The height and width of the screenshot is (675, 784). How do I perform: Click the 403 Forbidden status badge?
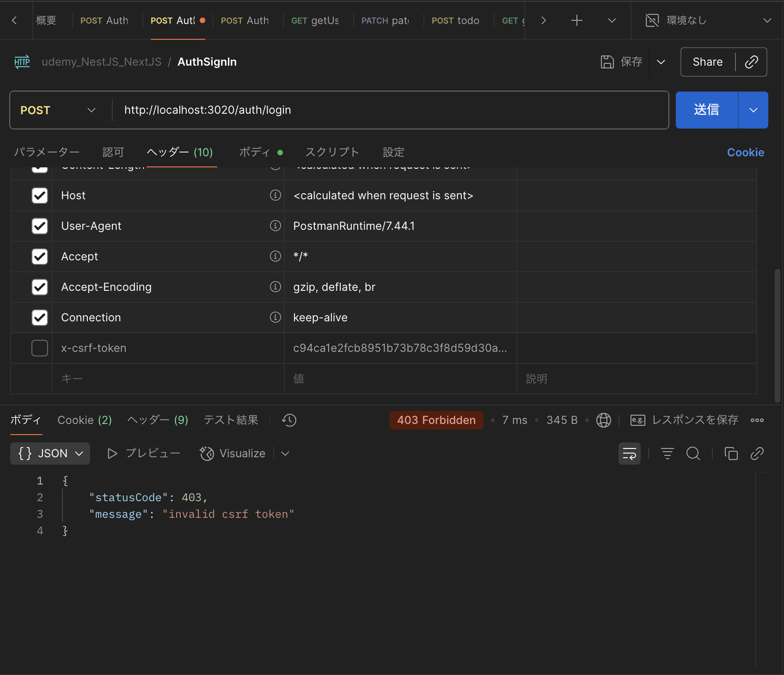pyautogui.click(x=436, y=420)
